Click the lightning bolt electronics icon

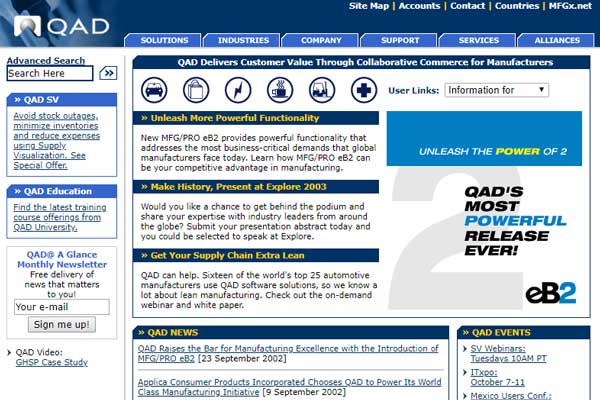pos(238,90)
